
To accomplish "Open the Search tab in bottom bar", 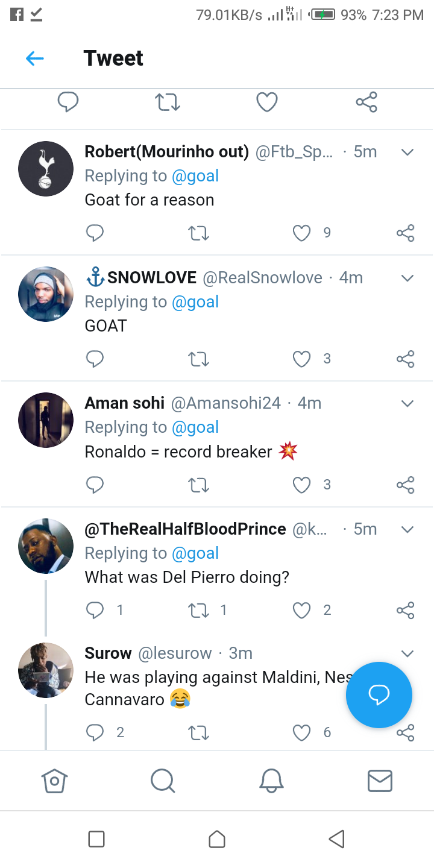I will (162, 781).
